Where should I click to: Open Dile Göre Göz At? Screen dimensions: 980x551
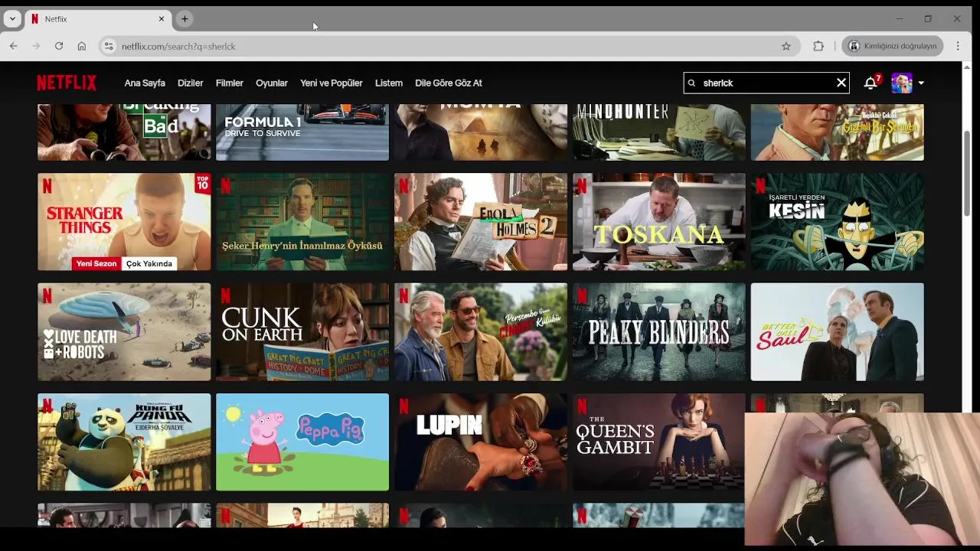coord(448,83)
